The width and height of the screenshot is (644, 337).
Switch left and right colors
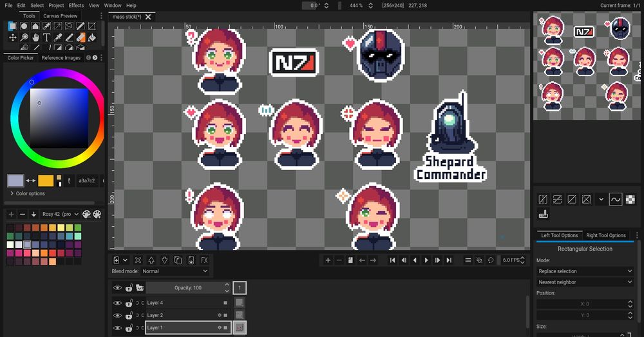pos(31,181)
